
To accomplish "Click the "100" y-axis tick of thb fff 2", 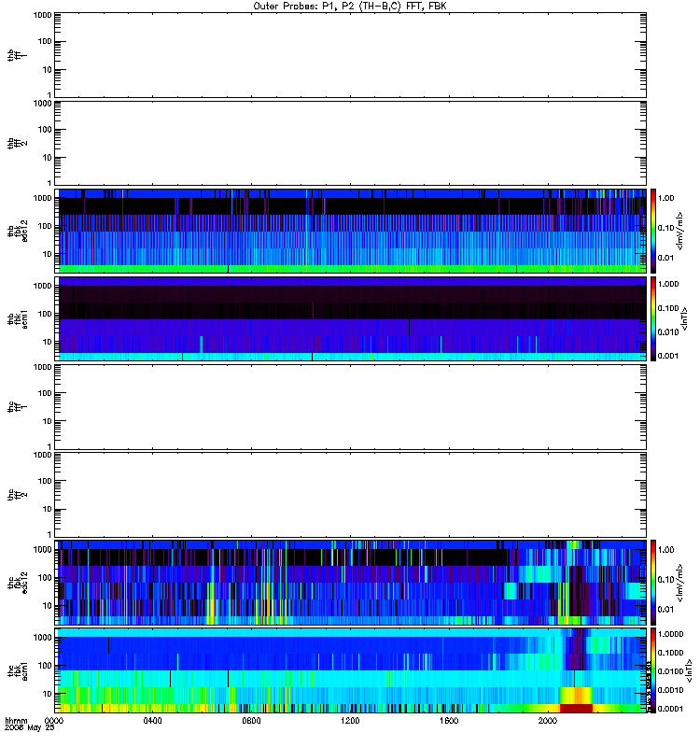I will [45, 130].
